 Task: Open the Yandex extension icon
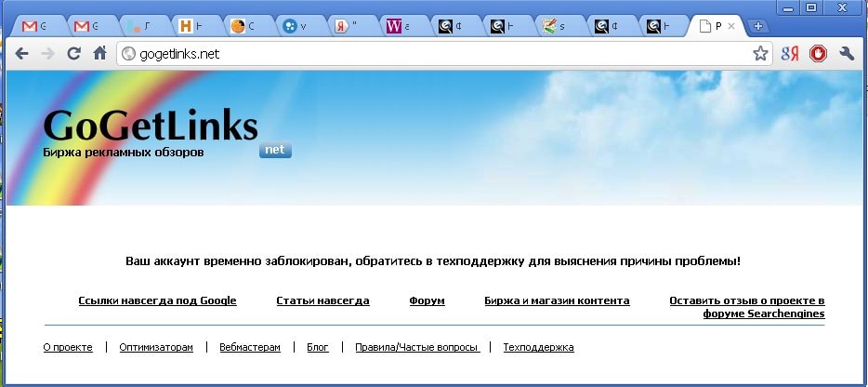coord(790,54)
